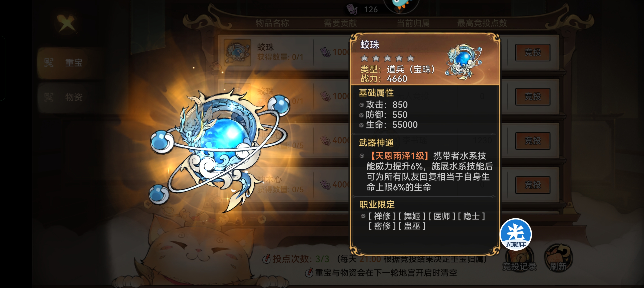This screenshot has height=288, width=644.
Task: Open the 光环助手 floating assistant icon
Action: pyautogui.click(x=516, y=234)
